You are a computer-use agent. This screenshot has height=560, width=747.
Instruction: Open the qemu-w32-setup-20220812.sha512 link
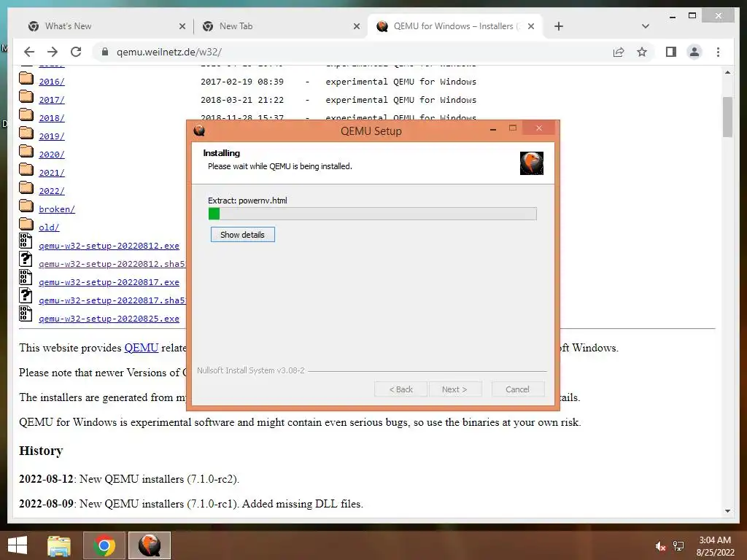[112, 264]
